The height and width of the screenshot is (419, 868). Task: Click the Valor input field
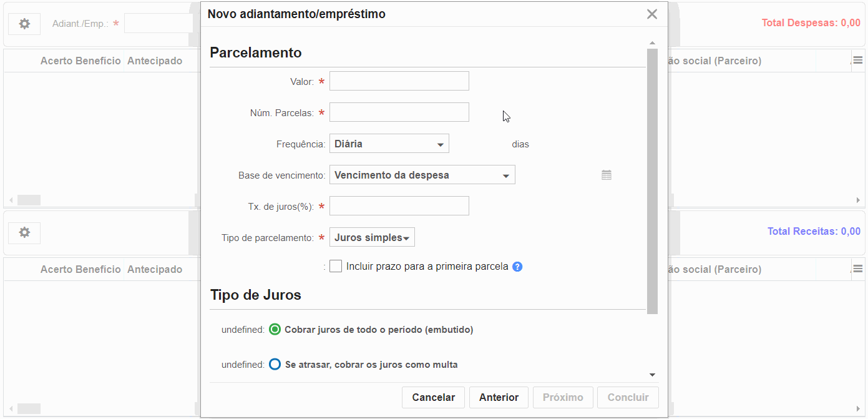[399, 81]
